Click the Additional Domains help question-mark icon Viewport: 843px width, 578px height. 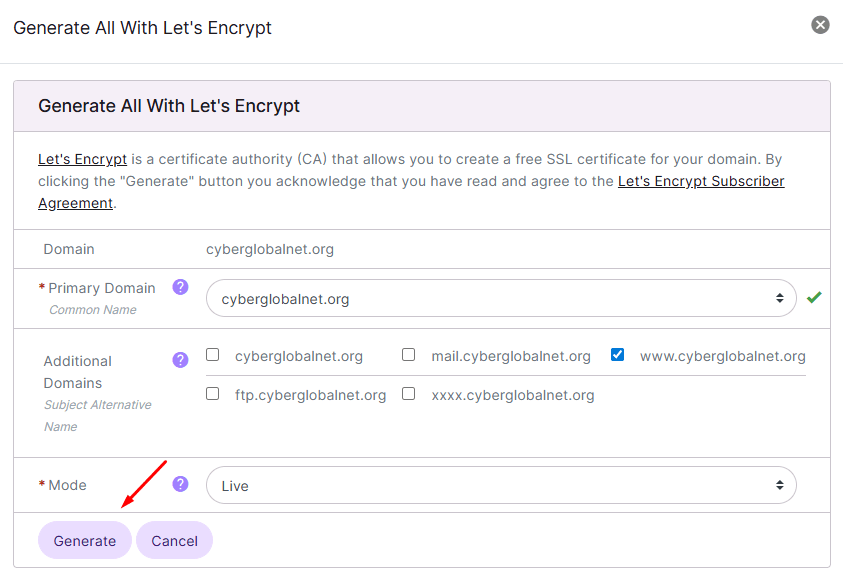coord(180,360)
